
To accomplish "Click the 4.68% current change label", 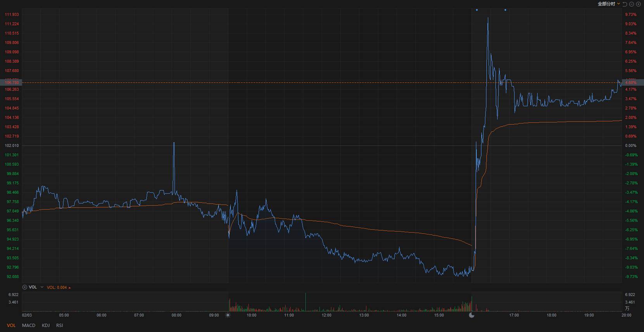I will tap(631, 83).
